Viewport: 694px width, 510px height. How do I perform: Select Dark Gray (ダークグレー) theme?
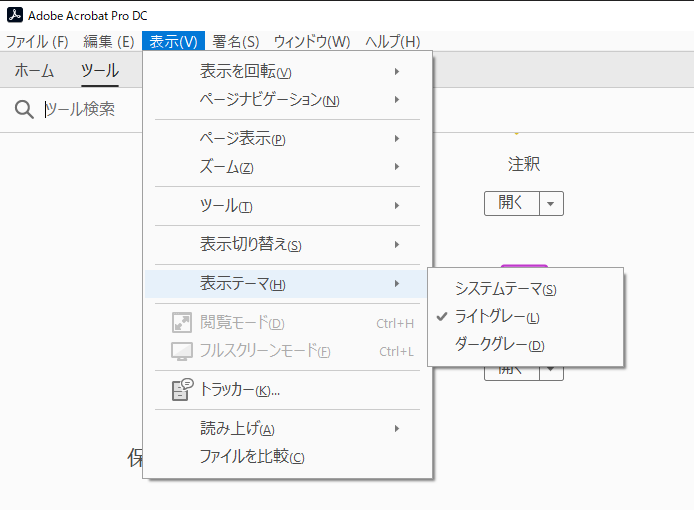(x=525, y=344)
